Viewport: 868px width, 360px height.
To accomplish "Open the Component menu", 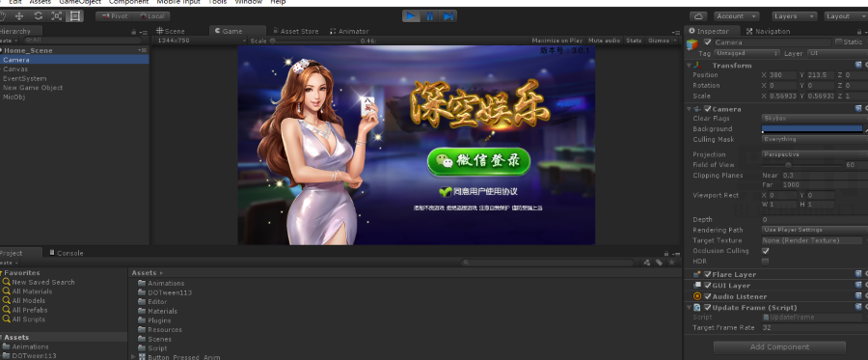I will (x=128, y=2).
